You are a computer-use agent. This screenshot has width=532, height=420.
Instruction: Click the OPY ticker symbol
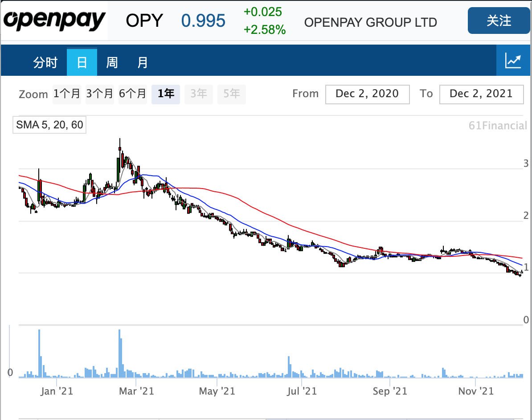144,21
